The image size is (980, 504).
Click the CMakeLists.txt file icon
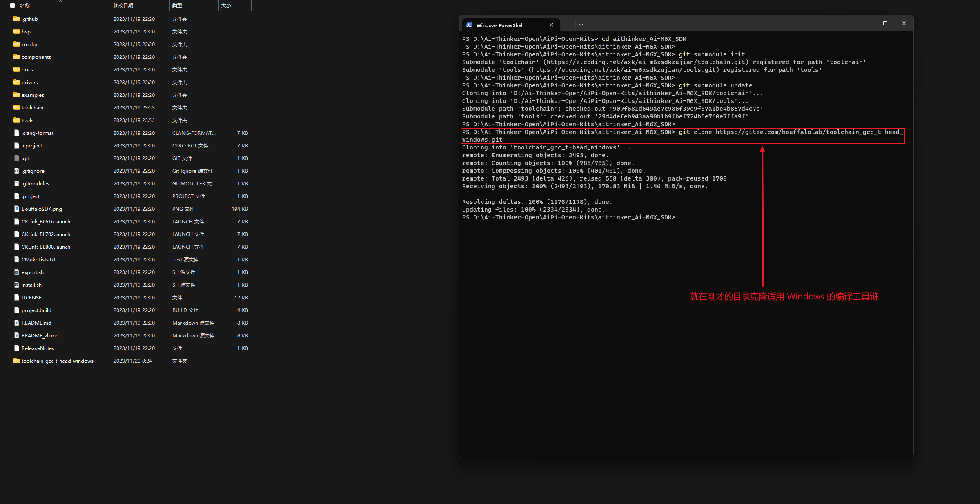coord(16,259)
